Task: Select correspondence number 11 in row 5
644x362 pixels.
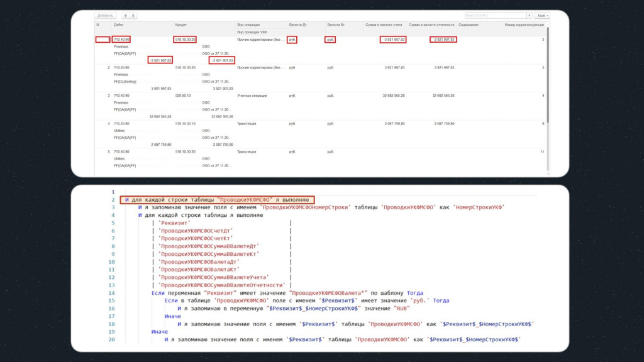Action: (542, 151)
